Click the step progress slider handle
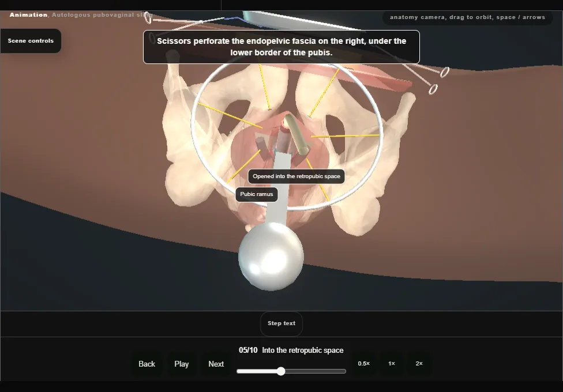Viewport: 563px width, 392px height. (x=281, y=371)
